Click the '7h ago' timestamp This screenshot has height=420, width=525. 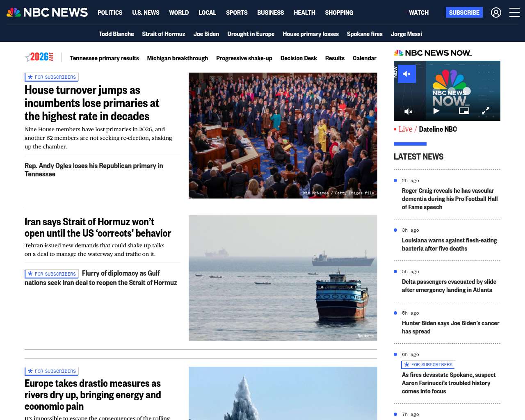[411, 414]
